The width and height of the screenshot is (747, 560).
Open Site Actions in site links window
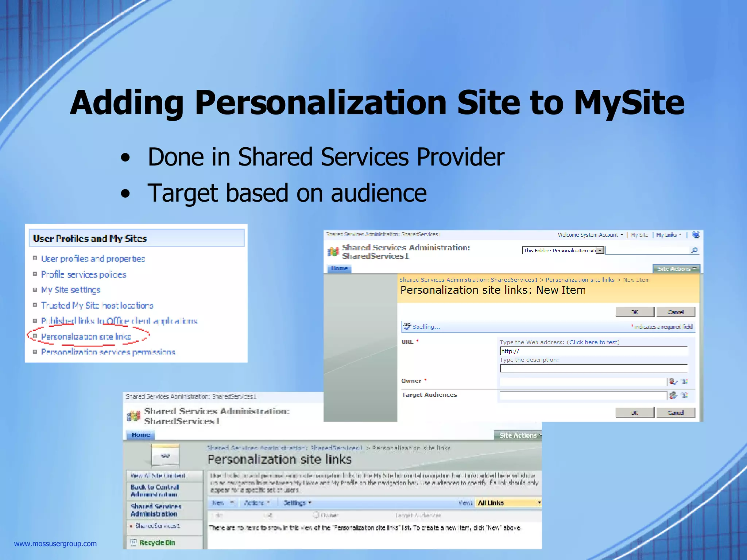(518, 435)
